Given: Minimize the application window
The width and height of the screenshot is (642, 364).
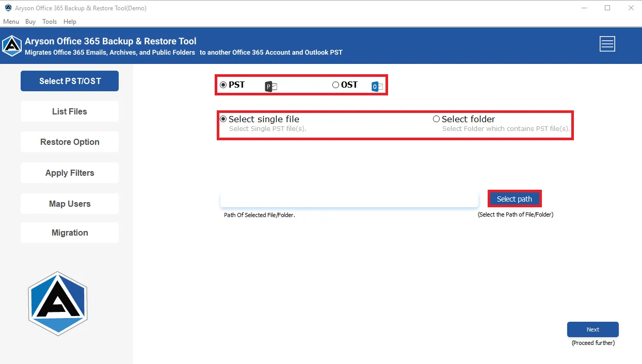Looking at the screenshot, I should click(584, 8).
